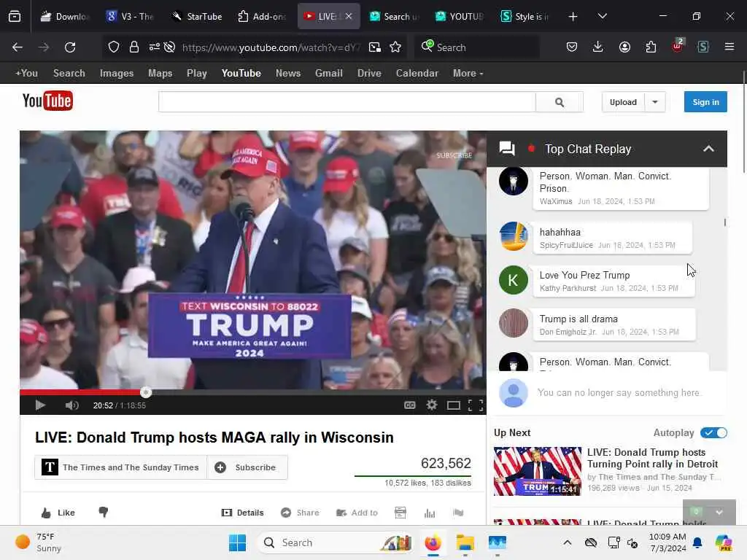This screenshot has width=747, height=560.
Task: Subscribe to The Times and The Sunday Times
Action: (247, 467)
